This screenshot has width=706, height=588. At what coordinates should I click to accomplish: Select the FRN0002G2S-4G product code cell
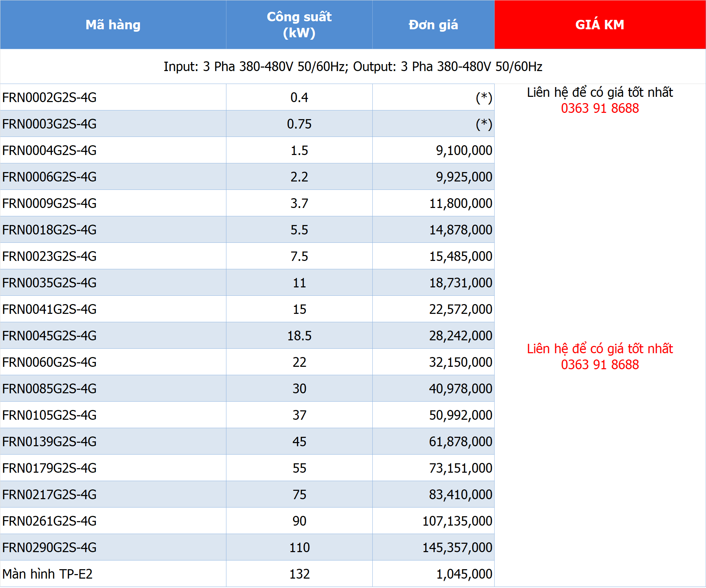[113, 97]
